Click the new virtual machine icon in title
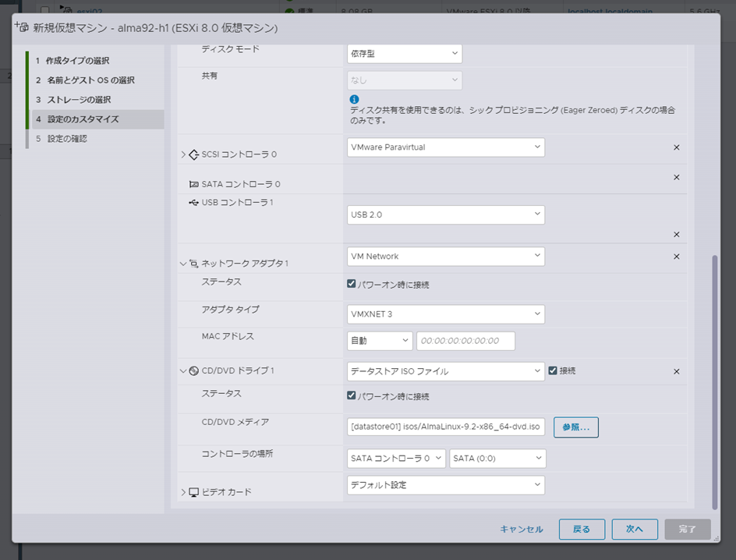736x560 pixels. click(22, 27)
